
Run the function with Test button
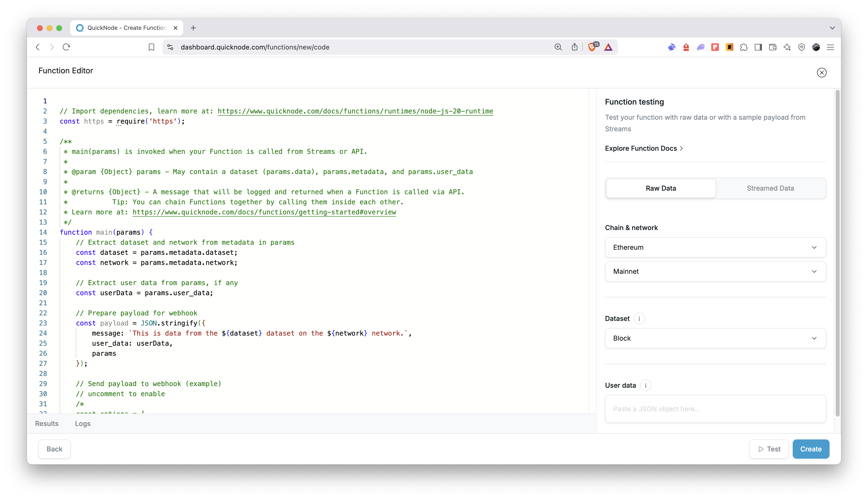(x=769, y=449)
